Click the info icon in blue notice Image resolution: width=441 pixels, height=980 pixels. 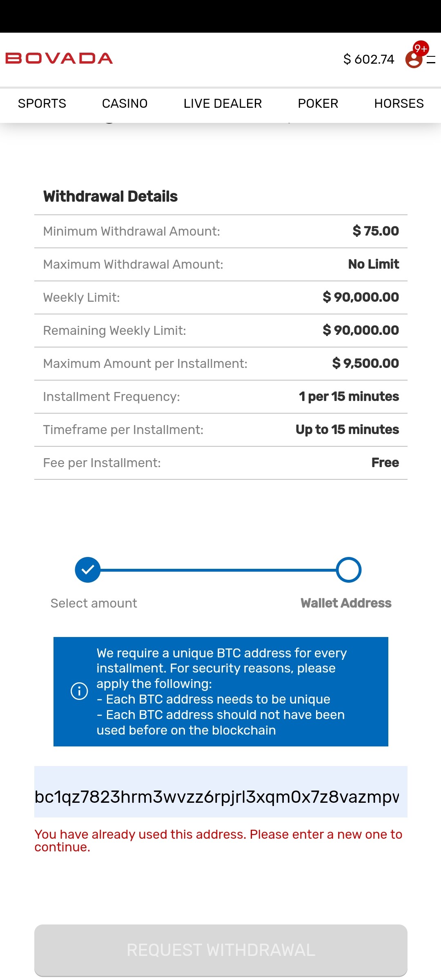click(79, 691)
